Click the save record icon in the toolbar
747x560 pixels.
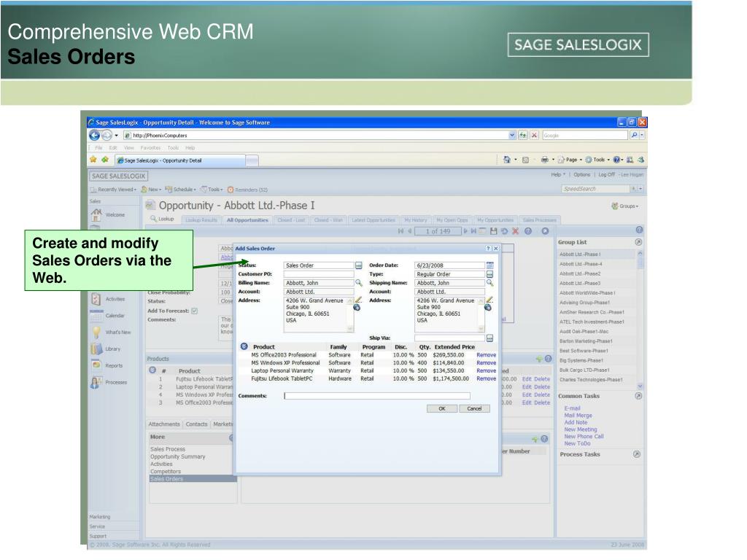tap(494, 231)
